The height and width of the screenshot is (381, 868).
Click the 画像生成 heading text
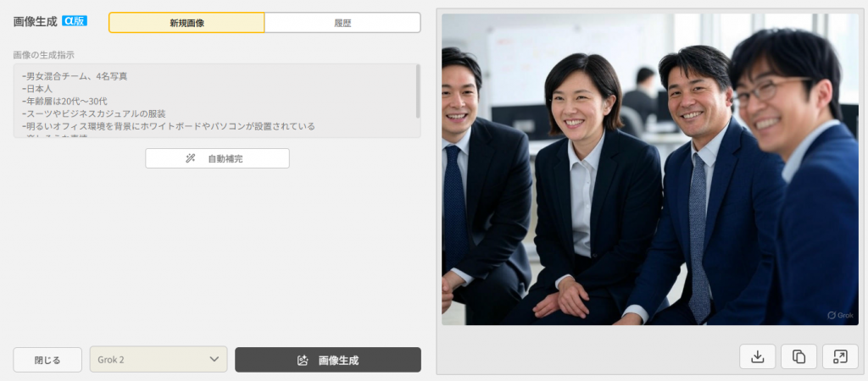36,21
